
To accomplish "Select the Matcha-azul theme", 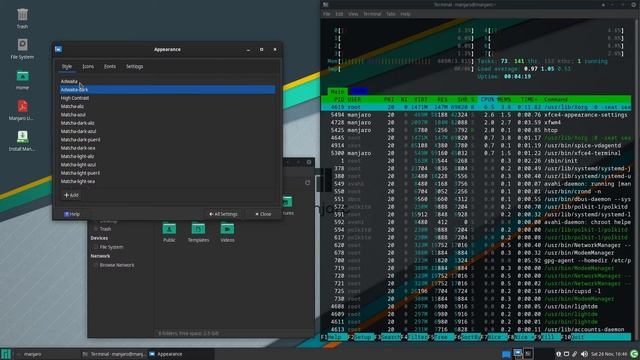I will tap(168, 115).
